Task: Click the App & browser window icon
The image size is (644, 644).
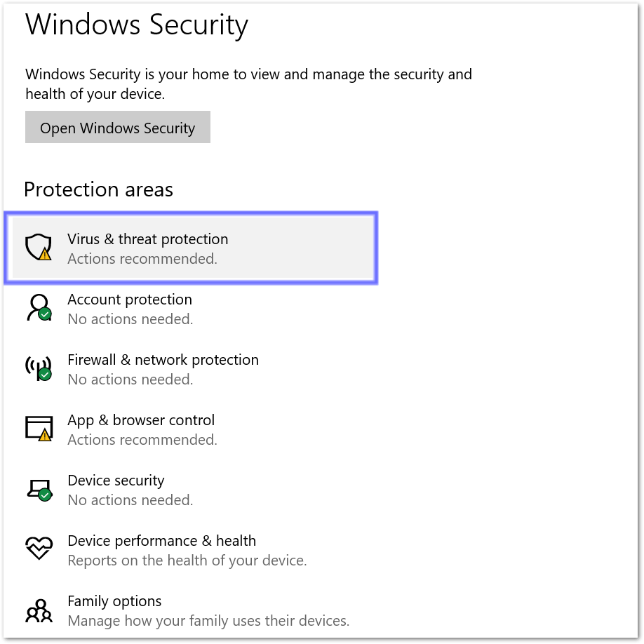Action: point(39,429)
